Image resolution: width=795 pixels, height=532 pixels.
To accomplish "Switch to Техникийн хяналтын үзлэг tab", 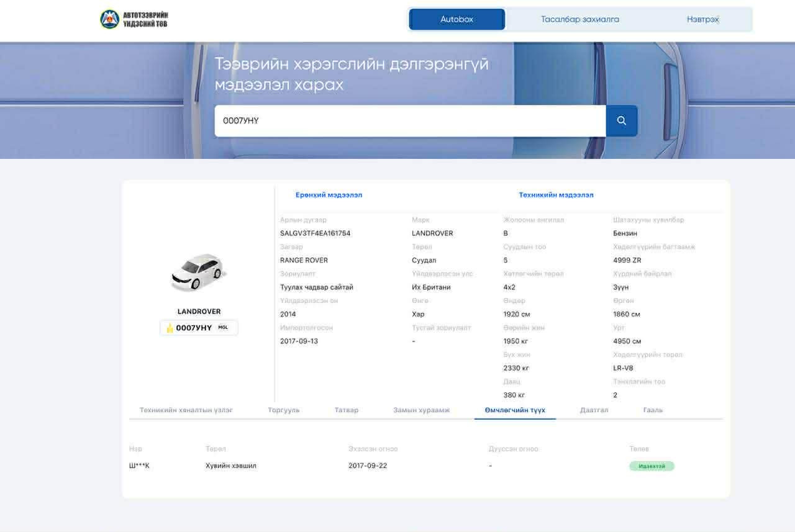I will click(186, 410).
